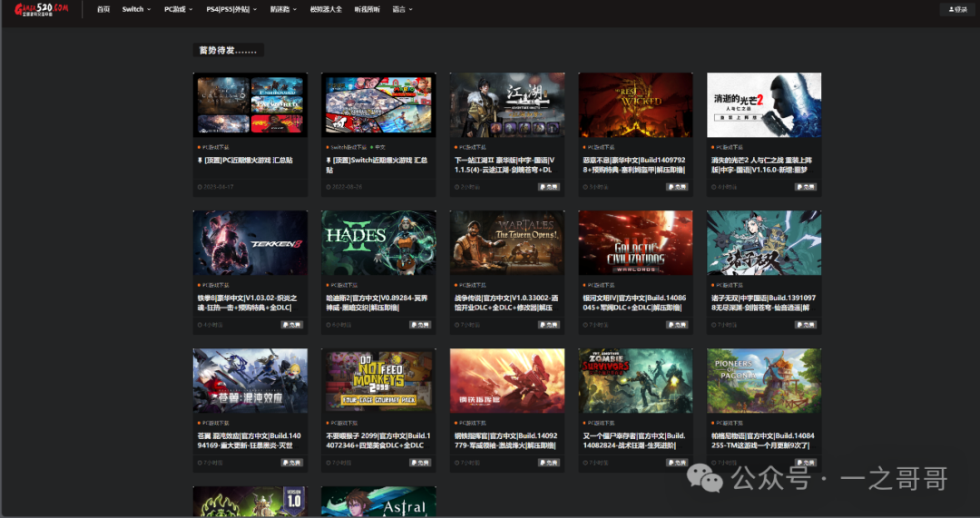Go to the 首页 home menu item
The width and height of the screenshot is (980, 518).
pyautogui.click(x=103, y=9)
